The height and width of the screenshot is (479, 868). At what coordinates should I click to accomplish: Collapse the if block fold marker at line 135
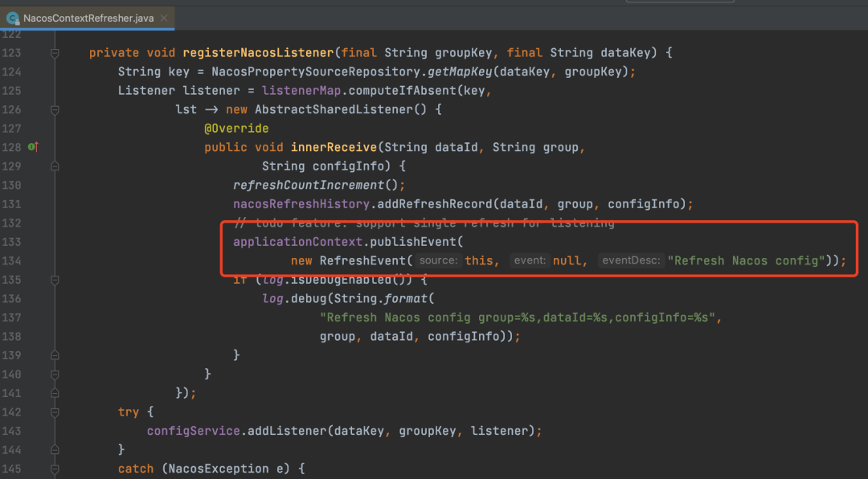(55, 280)
